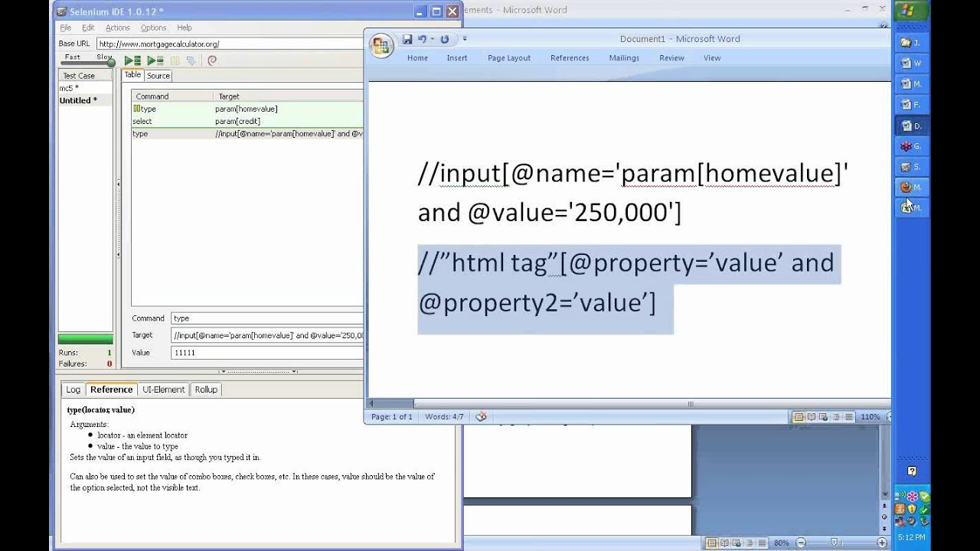Screen dimensions: 980x551
Task: Open the Word Office Button
Action: click(x=381, y=46)
